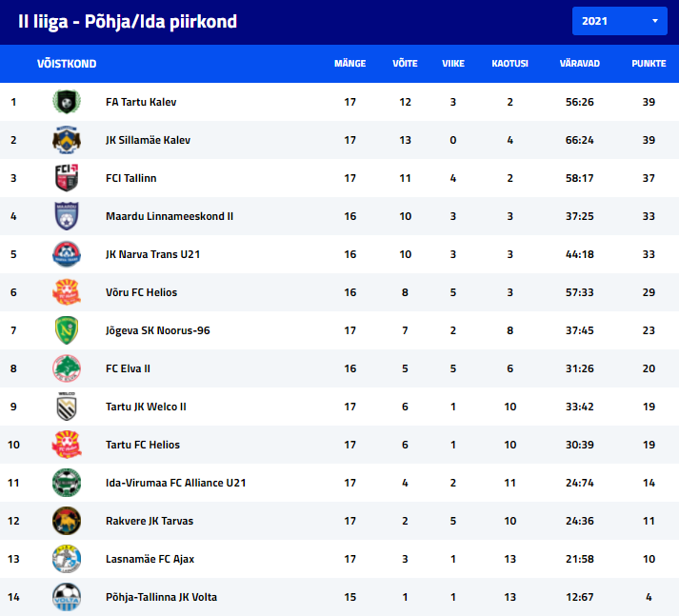The width and height of the screenshot is (679, 616).
Task: Select the Jõgeva SK Noorus-96 green crest
Action: tap(67, 330)
